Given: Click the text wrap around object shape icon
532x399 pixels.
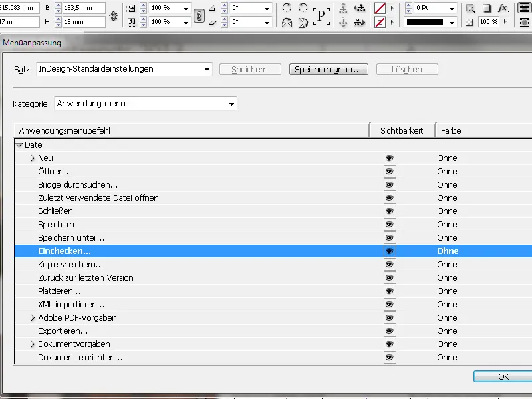Looking at the screenshot, I should coord(525,23).
